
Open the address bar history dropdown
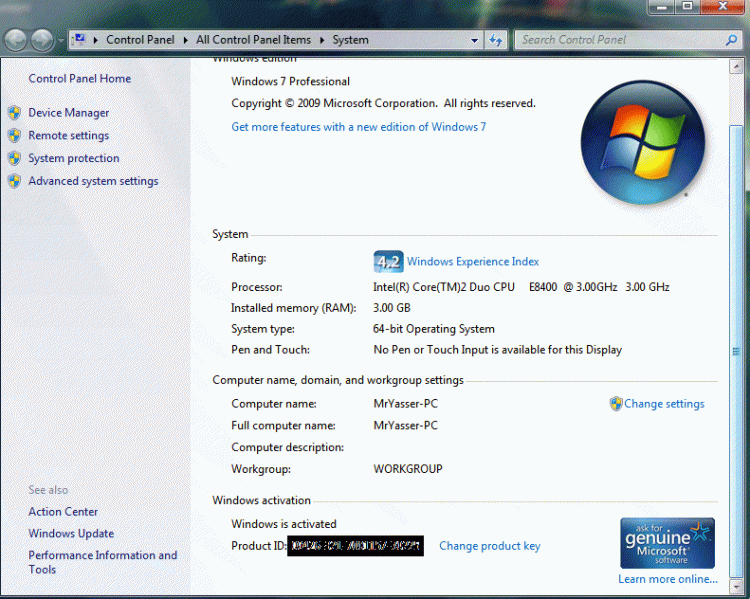click(474, 41)
